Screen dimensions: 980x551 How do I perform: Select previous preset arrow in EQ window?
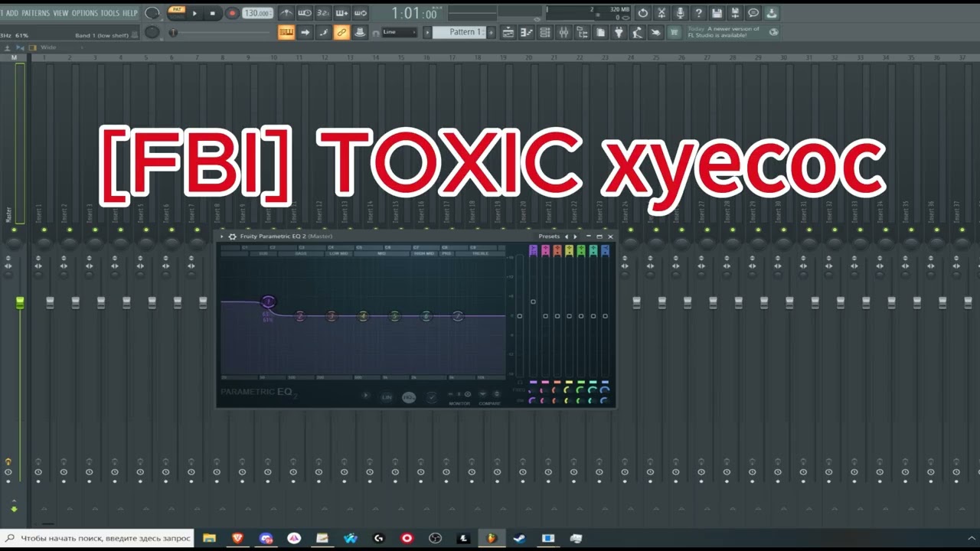click(567, 236)
